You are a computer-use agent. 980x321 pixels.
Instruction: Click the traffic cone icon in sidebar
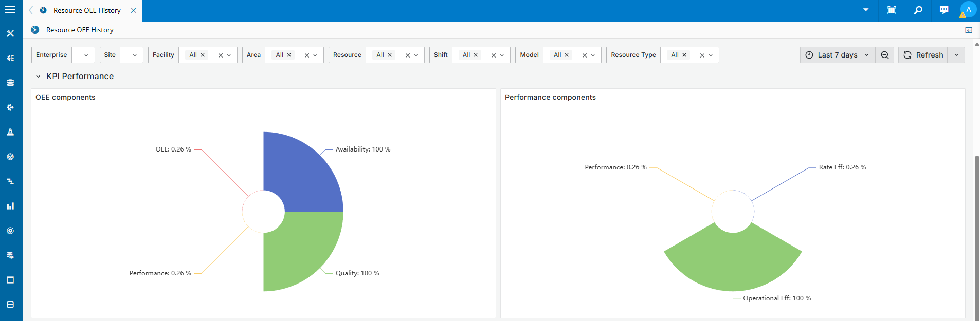pyautogui.click(x=10, y=132)
